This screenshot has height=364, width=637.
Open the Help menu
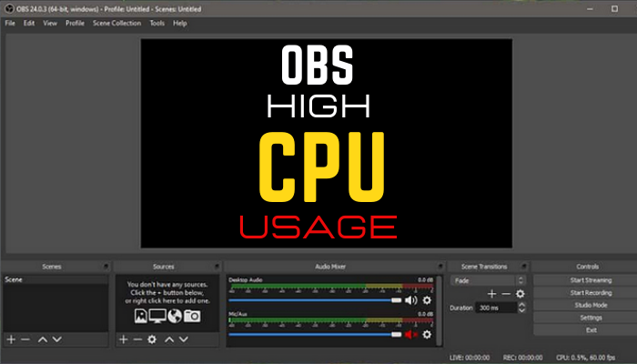click(x=180, y=23)
